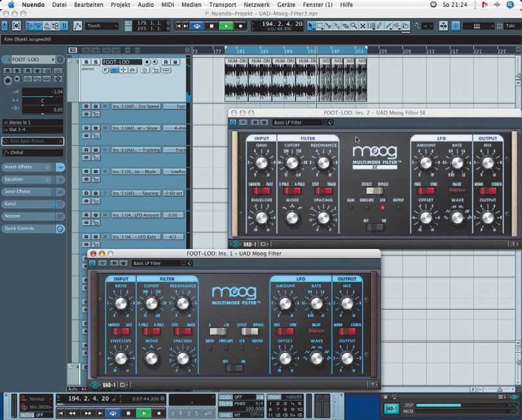Image resolution: width=522 pixels, height=420 pixels.
Task: Select the Draw pencil tool
Action: point(380,26)
